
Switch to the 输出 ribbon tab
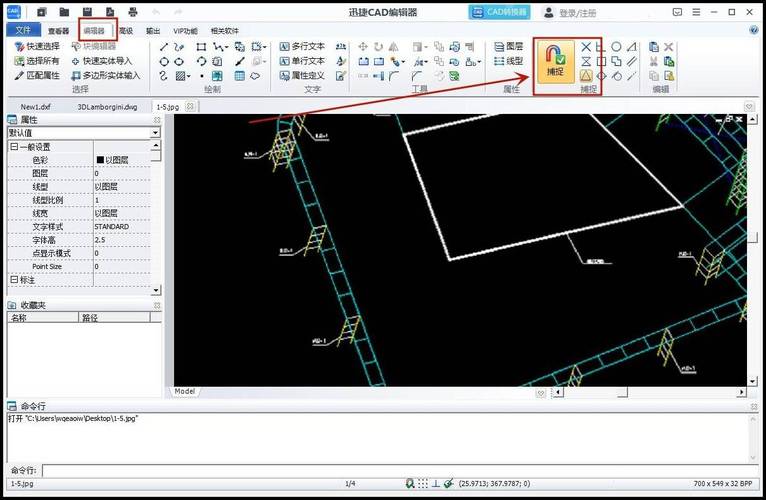153,31
